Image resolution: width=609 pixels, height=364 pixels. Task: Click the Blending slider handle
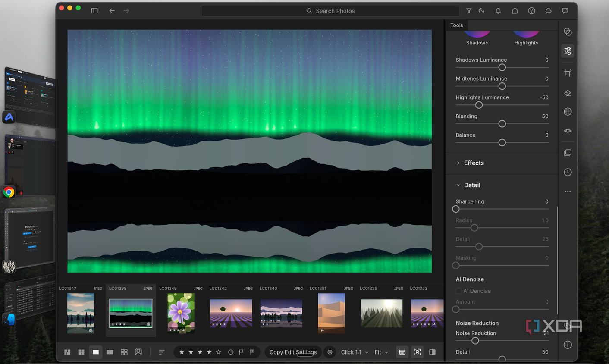tap(502, 124)
